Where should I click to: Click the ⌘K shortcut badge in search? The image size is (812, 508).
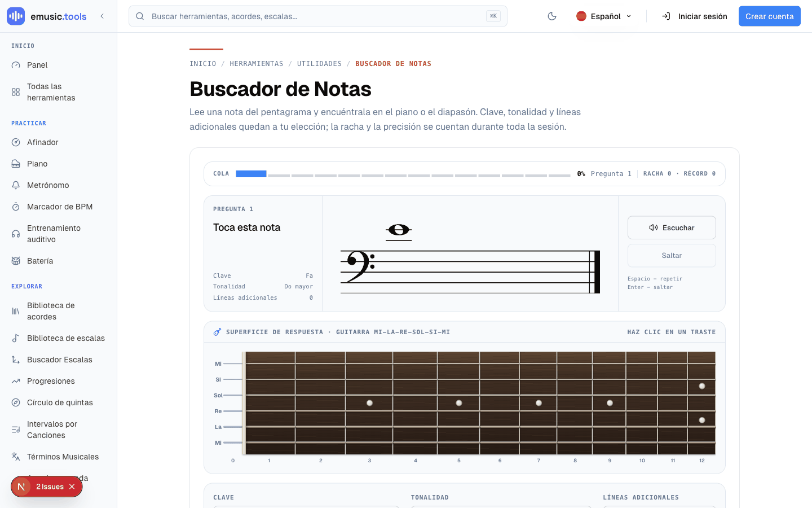[493, 16]
